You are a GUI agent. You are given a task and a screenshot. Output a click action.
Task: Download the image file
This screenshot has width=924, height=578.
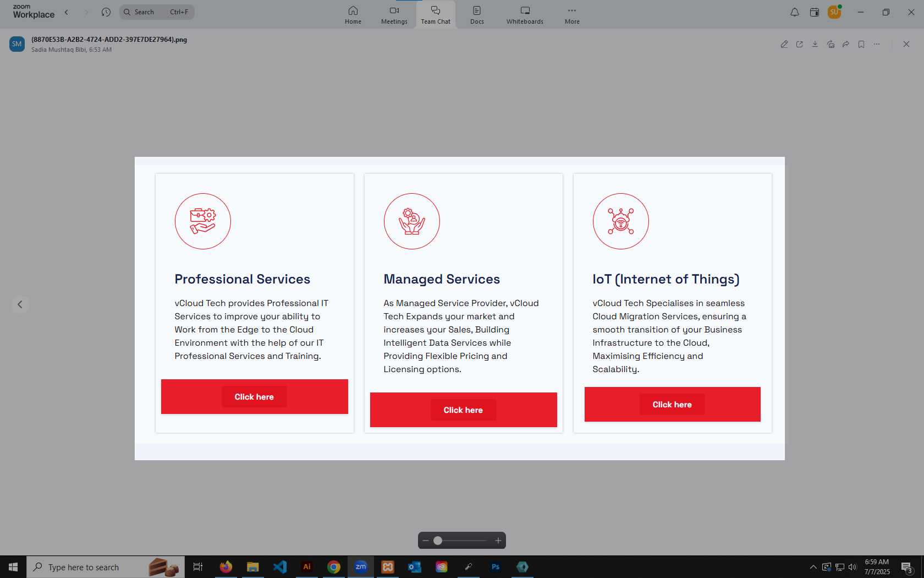pyautogui.click(x=815, y=44)
